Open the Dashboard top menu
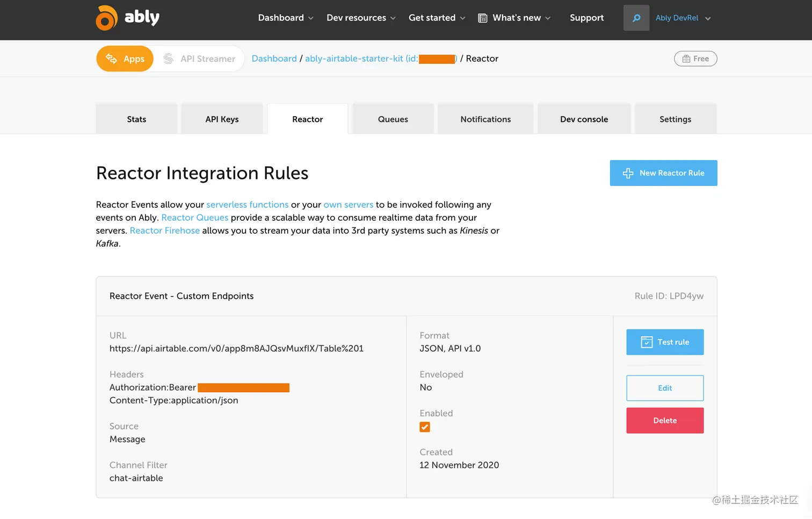The width and height of the screenshot is (812, 519). pos(286,18)
